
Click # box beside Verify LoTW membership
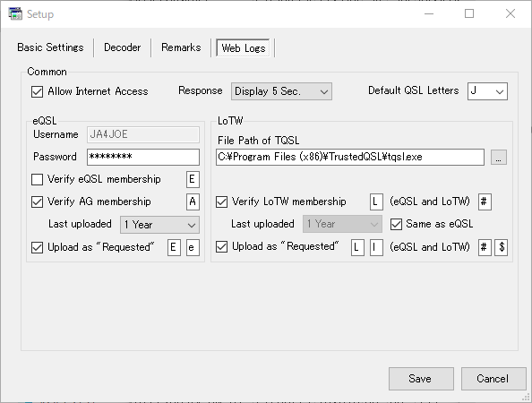point(485,201)
